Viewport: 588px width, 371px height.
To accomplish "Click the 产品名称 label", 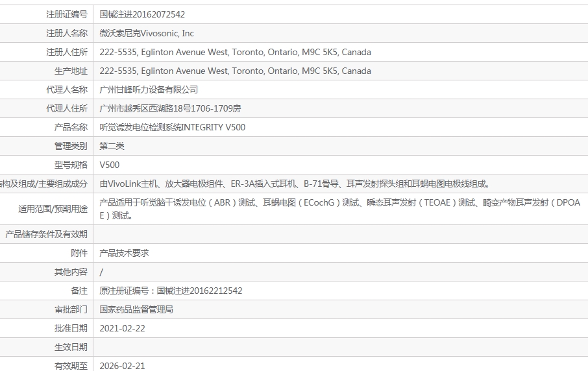I will [x=71, y=127].
